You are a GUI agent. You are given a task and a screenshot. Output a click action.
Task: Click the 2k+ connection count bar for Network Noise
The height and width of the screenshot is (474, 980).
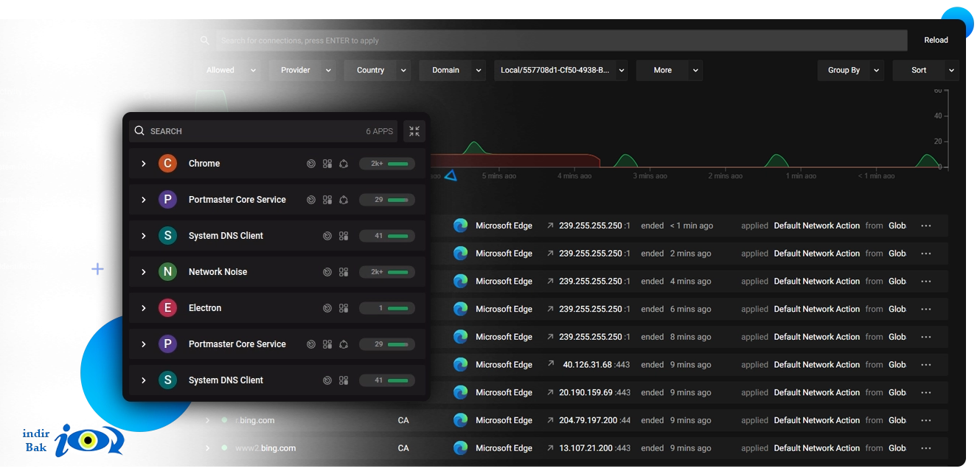[x=387, y=272]
